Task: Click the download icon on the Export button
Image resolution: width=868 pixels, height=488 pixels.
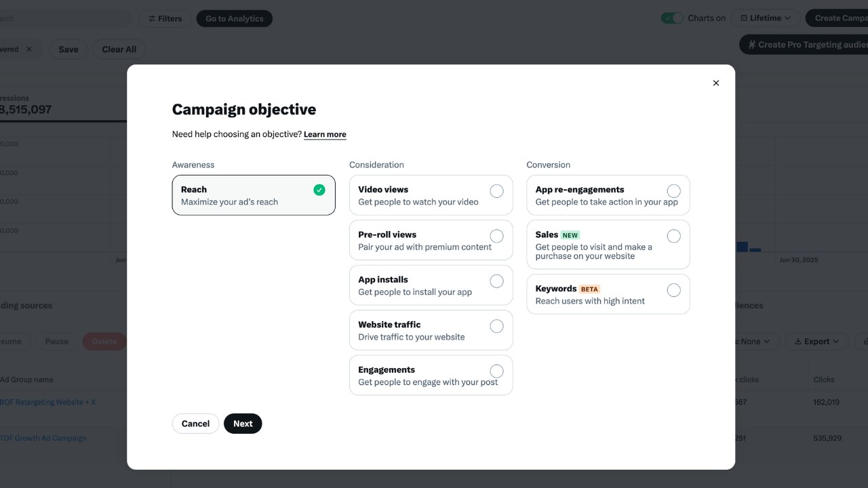Action: 800,341
